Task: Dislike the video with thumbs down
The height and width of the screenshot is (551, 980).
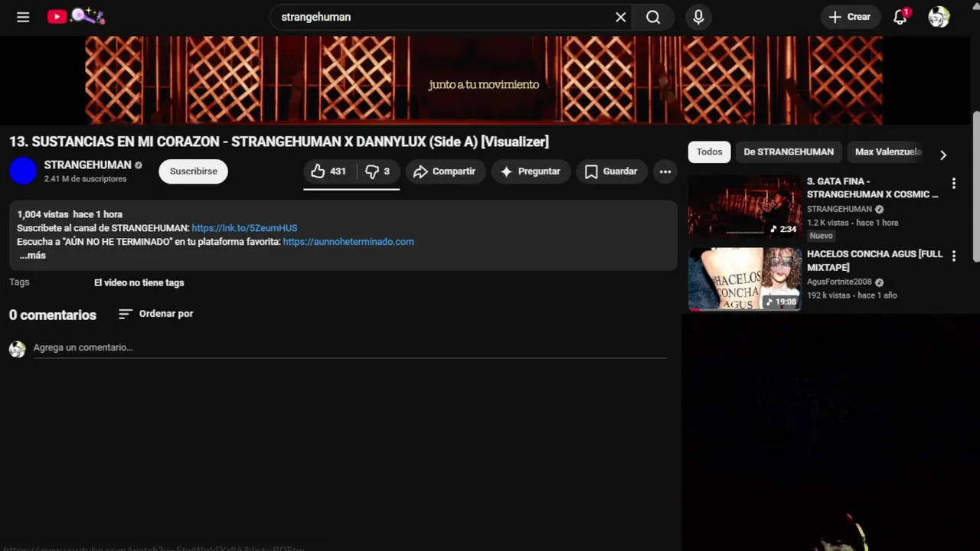Action: [377, 171]
